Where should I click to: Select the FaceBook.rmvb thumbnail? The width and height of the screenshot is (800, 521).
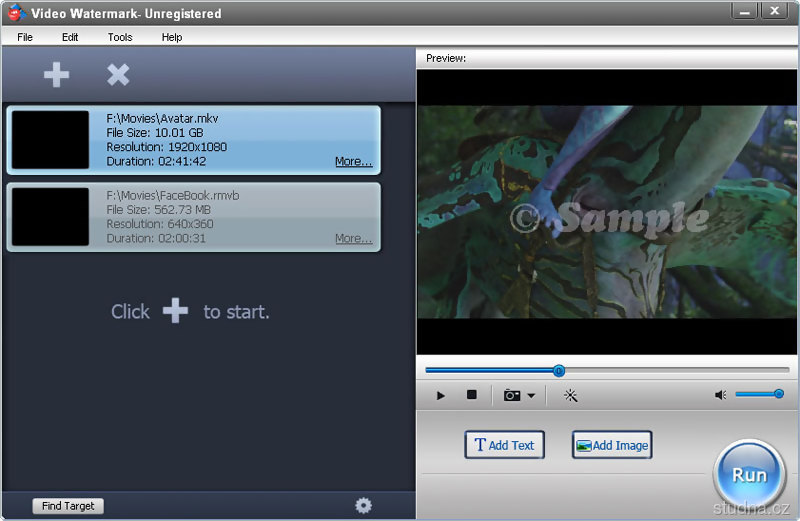click(51, 217)
